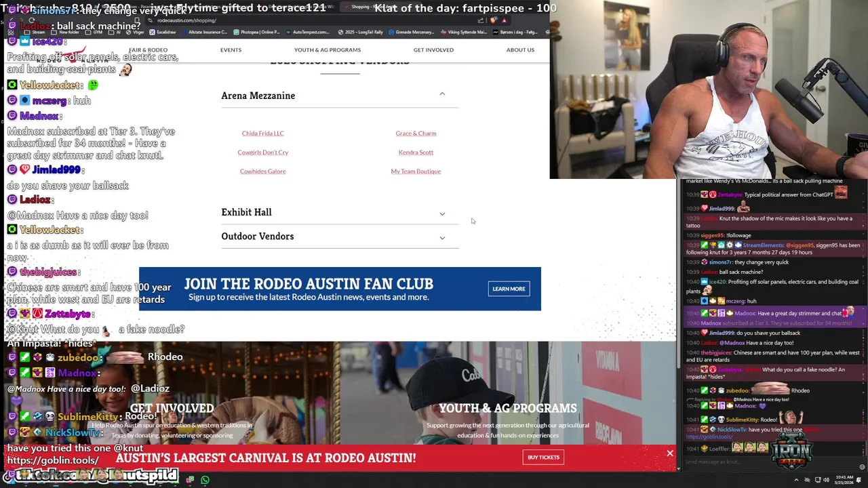Open the goblin.tools link in Twitch chat
The height and width of the screenshot is (488, 868).
[x=709, y=437]
